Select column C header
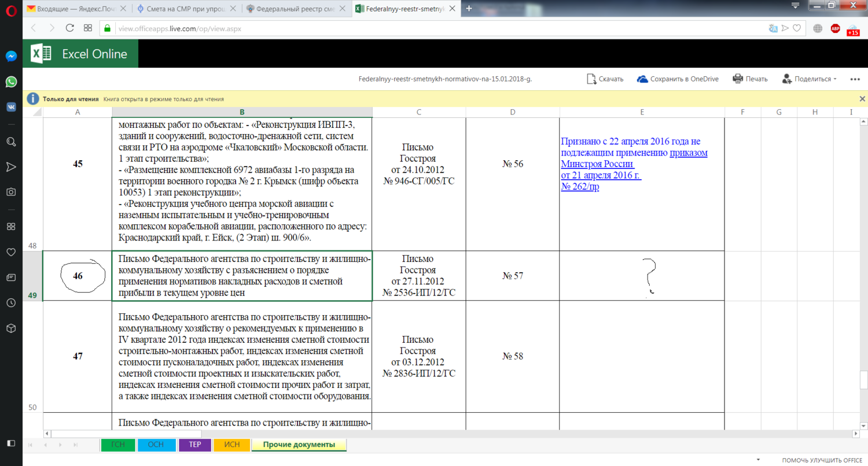Image resolution: width=868 pixels, height=466 pixels. point(418,112)
